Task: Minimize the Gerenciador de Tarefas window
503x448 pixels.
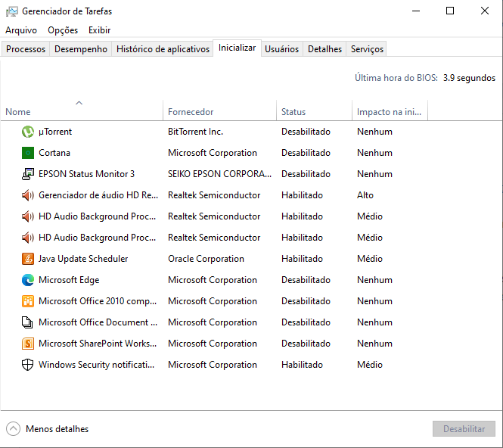Action: [x=416, y=11]
